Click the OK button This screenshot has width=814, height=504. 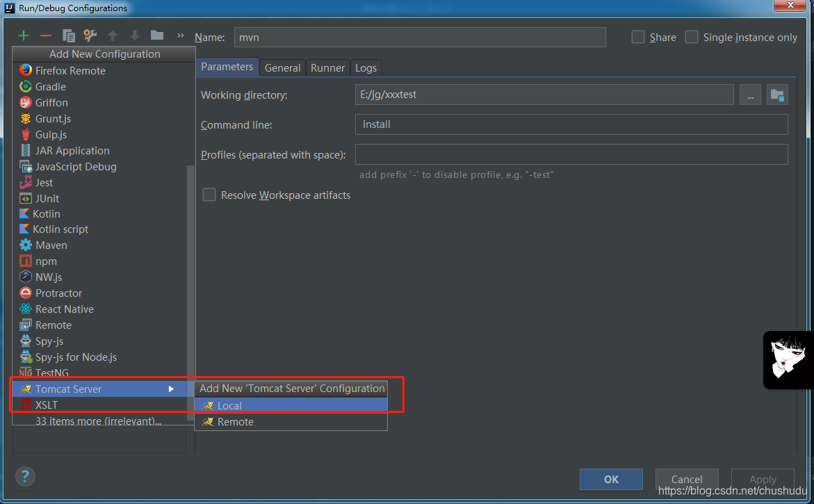pyautogui.click(x=611, y=479)
